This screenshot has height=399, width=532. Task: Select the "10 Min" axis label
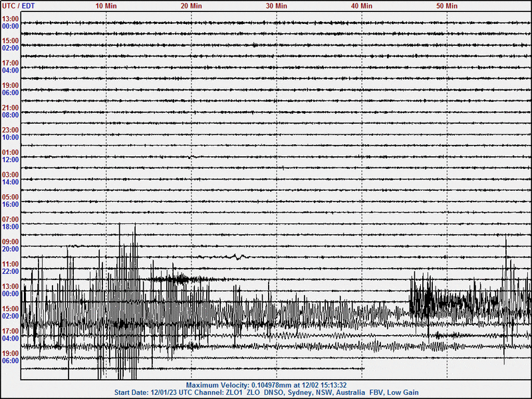coord(106,6)
